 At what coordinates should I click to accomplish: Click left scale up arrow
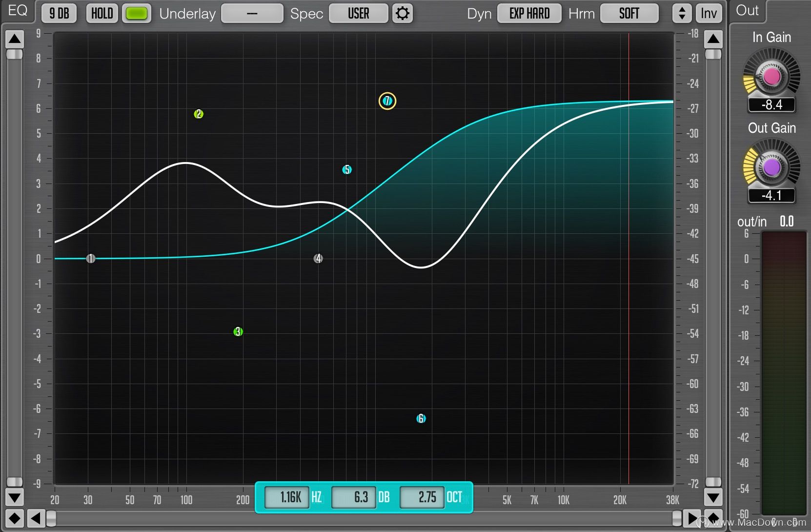[x=15, y=39]
